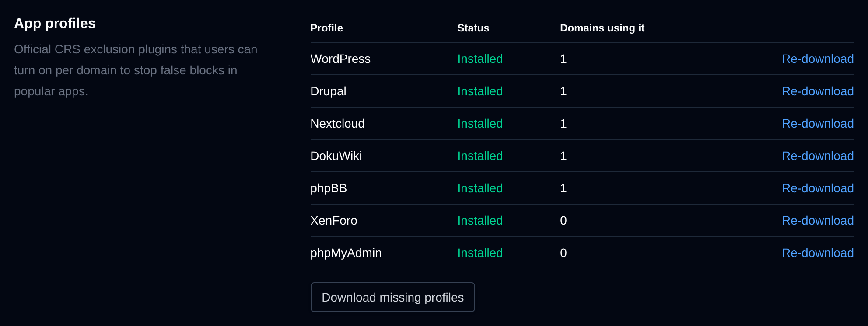Click the Installed status for Nextcloud
The height and width of the screenshot is (326, 868).
[x=480, y=124]
